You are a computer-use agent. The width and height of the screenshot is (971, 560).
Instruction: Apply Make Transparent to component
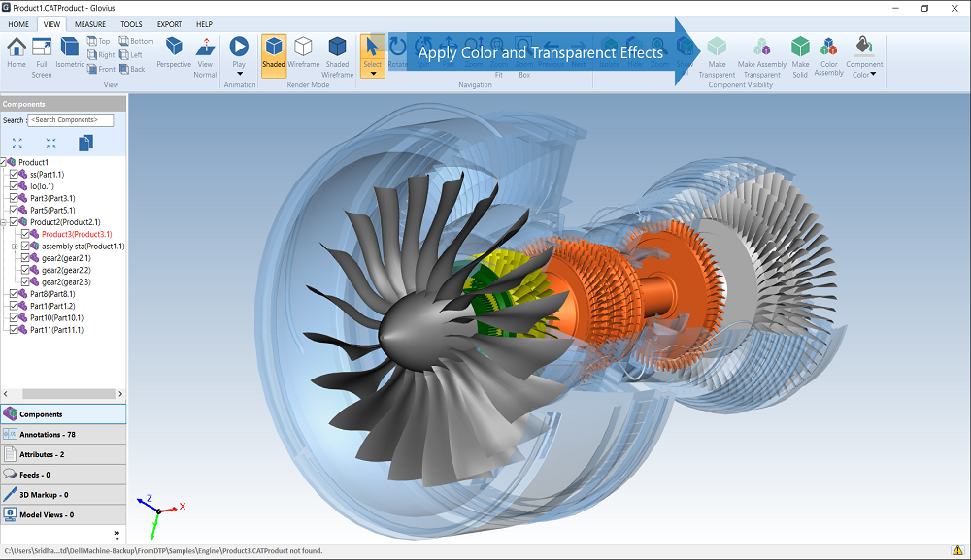718,57
